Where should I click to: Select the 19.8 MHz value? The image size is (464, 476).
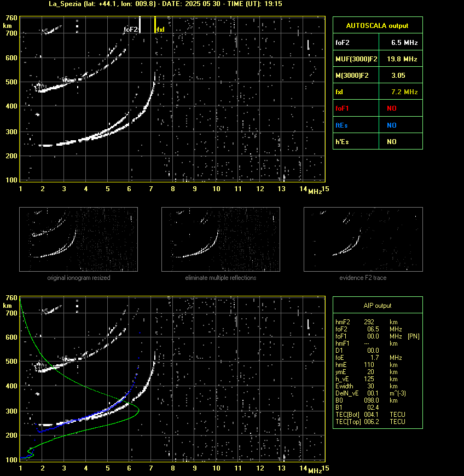402,59
